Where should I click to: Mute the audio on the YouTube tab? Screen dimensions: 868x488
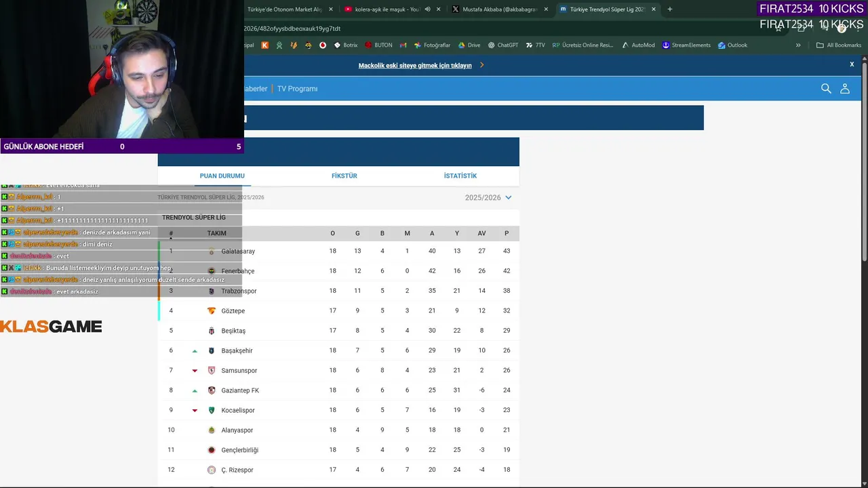point(427,9)
